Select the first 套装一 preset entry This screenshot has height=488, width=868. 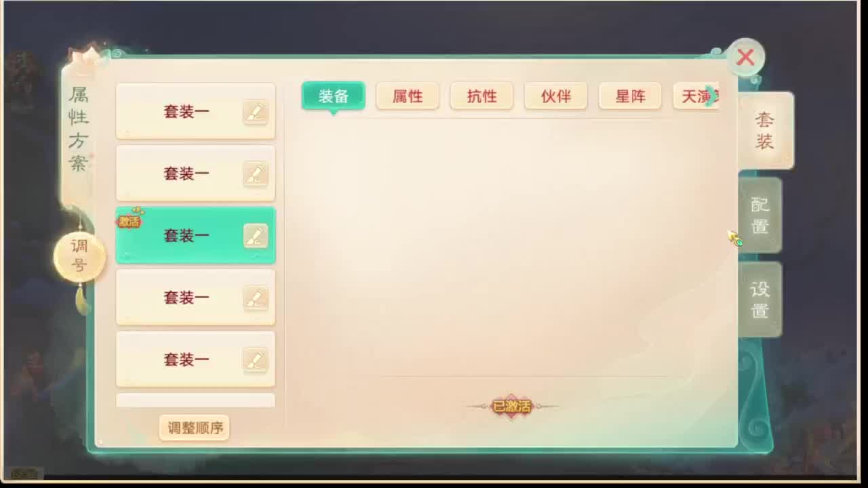pyautogui.click(x=195, y=112)
